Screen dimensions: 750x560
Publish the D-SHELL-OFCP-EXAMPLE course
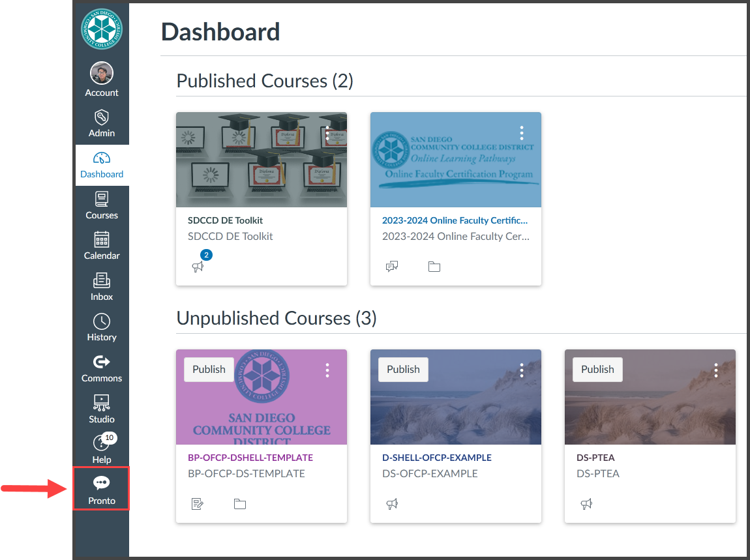click(402, 370)
